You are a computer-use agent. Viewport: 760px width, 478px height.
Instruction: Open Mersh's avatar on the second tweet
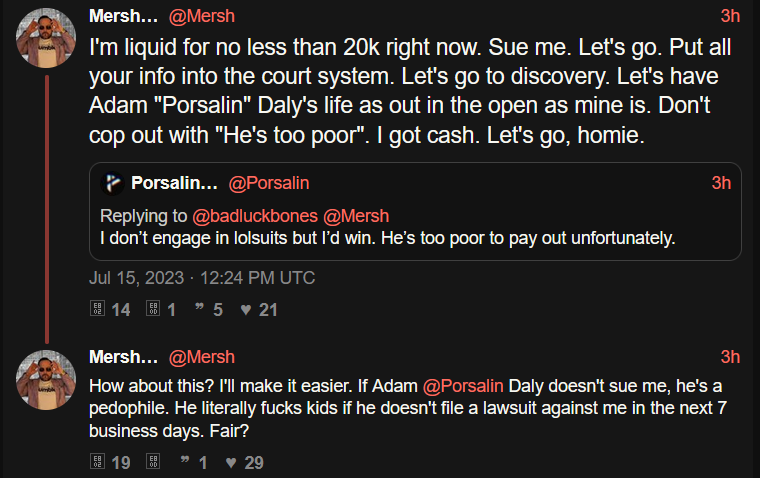[x=45, y=380]
